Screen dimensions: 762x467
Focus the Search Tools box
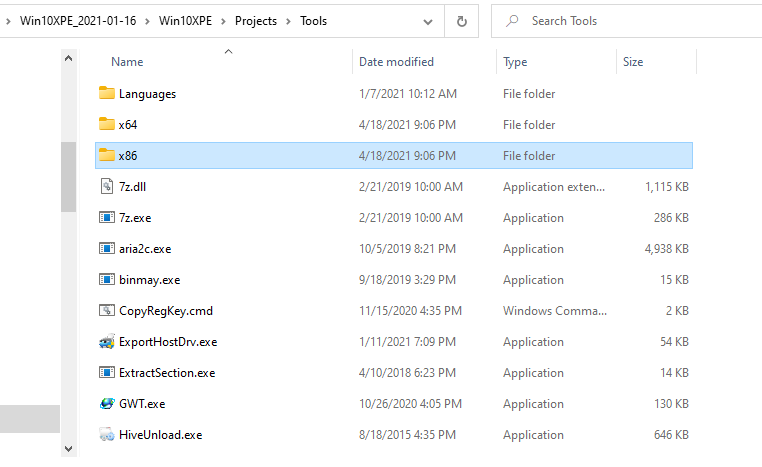click(x=626, y=21)
